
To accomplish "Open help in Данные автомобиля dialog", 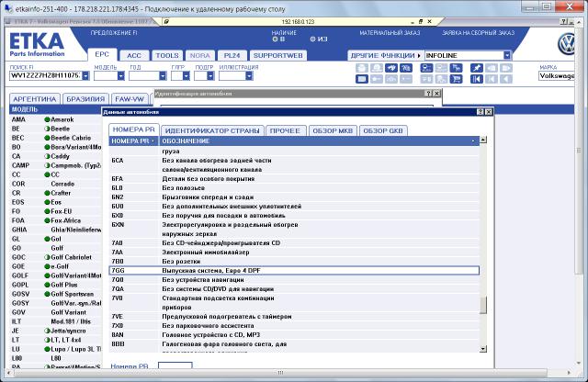I will [481, 112].
